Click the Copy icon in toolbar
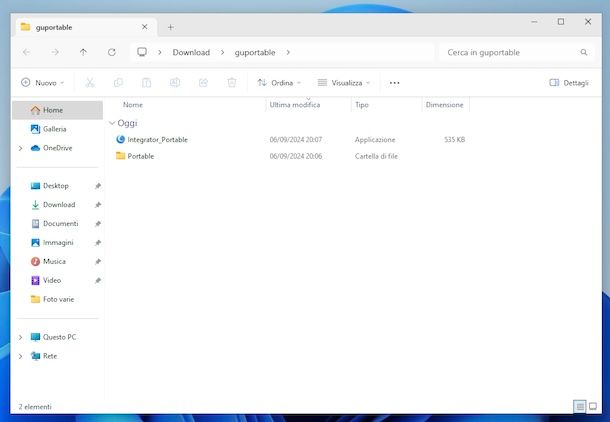 (x=118, y=82)
